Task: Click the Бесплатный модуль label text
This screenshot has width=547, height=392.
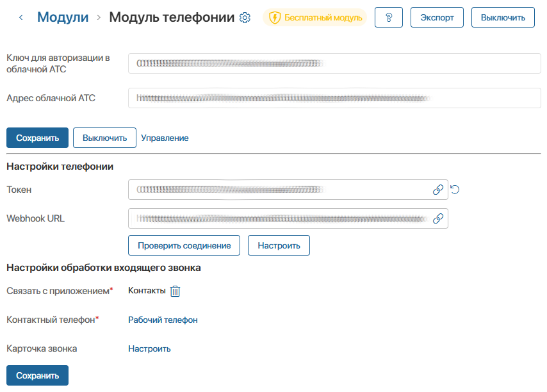Action: [x=323, y=17]
